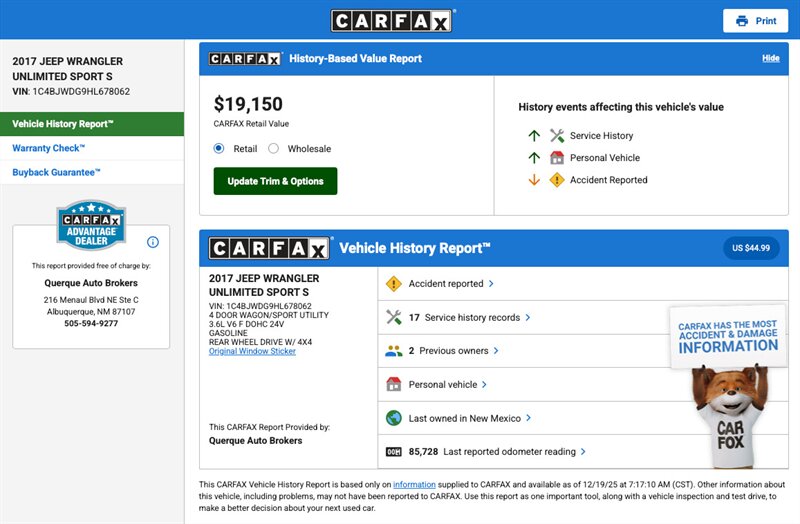Image resolution: width=800 pixels, height=524 pixels.
Task: Click the globe icon for last owned state
Action: tap(394, 418)
